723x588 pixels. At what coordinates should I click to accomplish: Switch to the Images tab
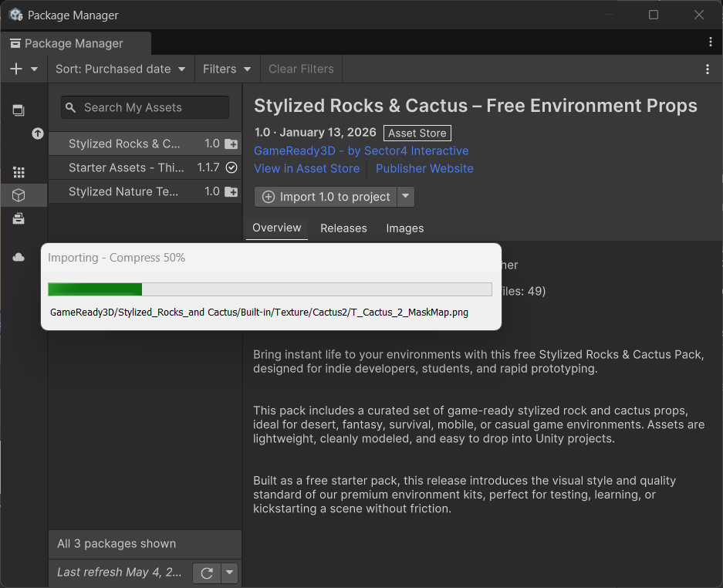[x=405, y=228]
